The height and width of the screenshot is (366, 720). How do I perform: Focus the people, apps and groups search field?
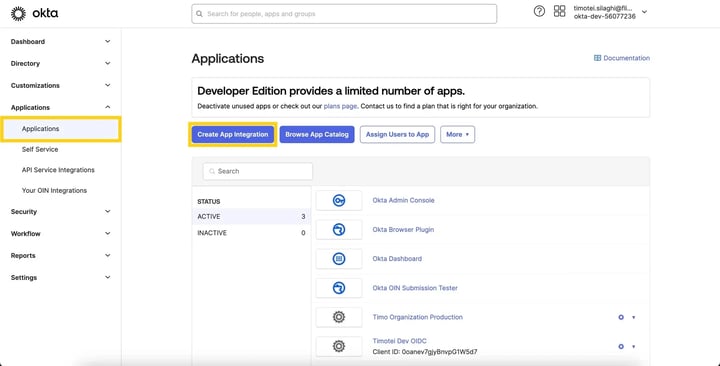pyautogui.click(x=344, y=14)
